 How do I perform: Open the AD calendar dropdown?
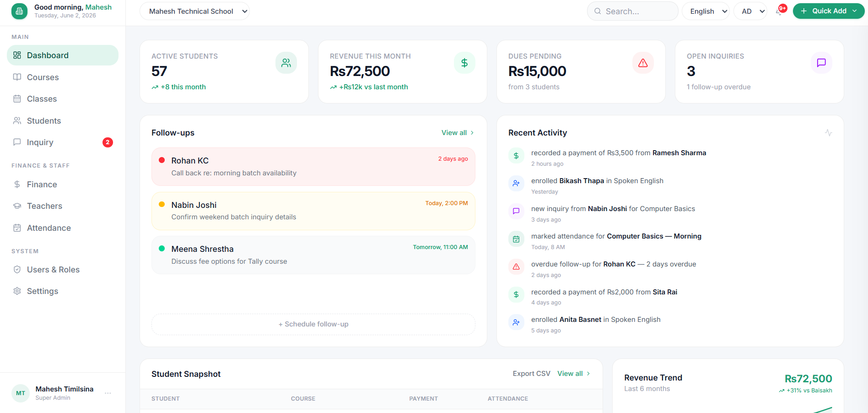pyautogui.click(x=750, y=11)
